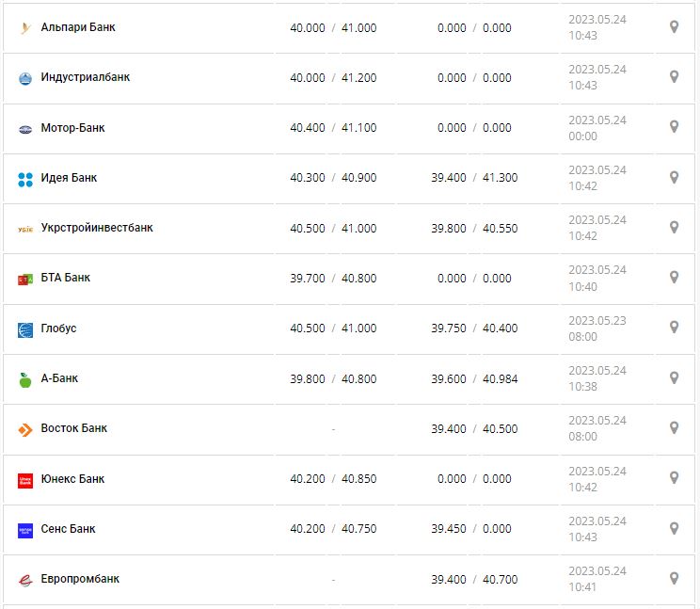Screen dimensions: 700x609
Task: Click the location pin in Идея Банк row
Action: tap(674, 177)
